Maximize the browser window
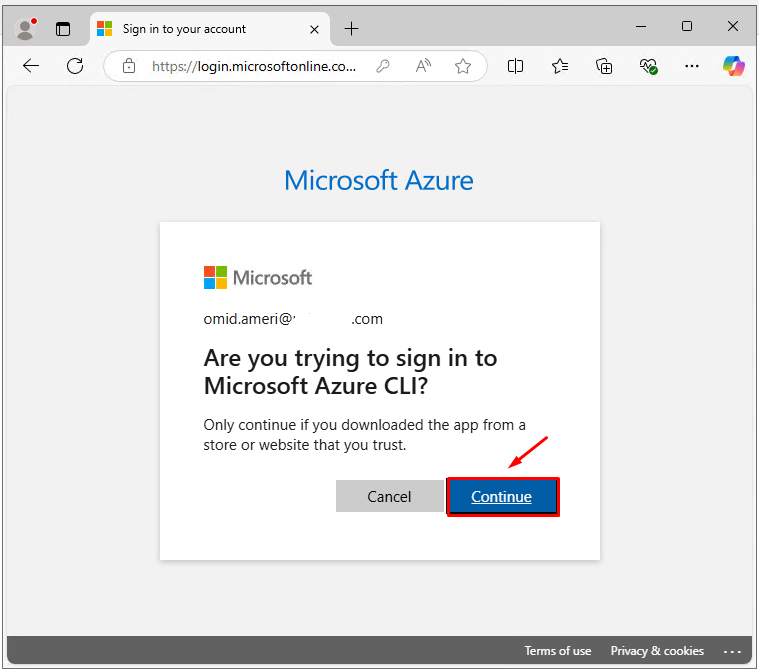This screenshot has height=672, width=759. 686,27
